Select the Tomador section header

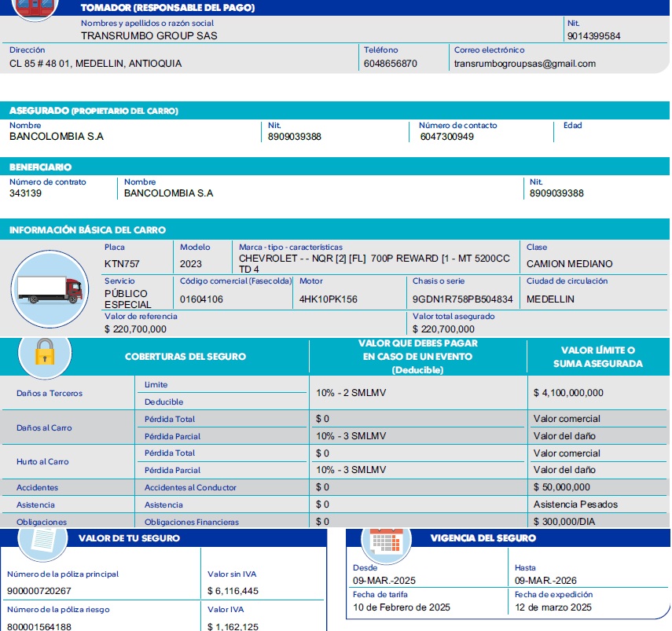point(167,8)
